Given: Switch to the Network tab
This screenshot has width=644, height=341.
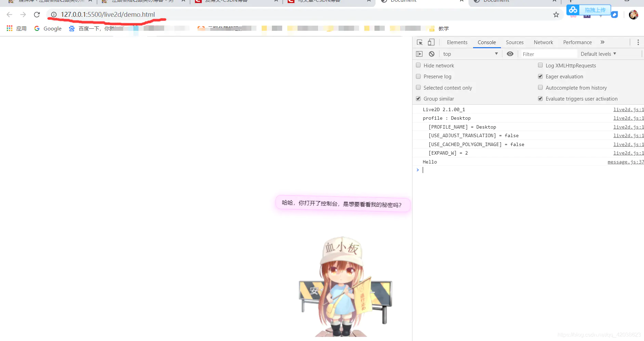Looking at the screenshot, I should [543, 42].
